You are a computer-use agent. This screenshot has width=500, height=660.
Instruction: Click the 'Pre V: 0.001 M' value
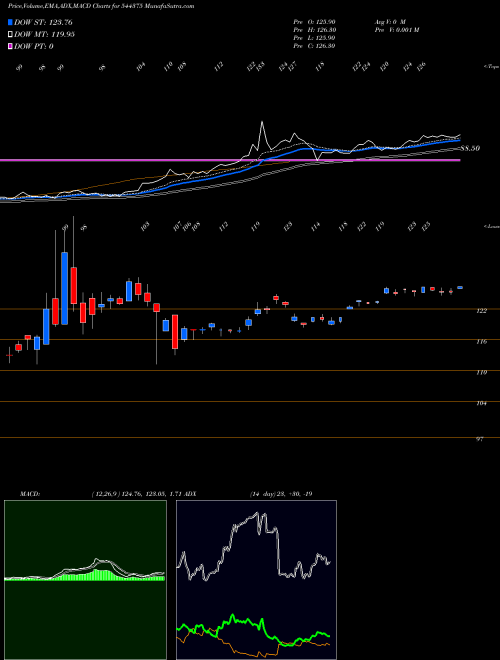[x=396, y=29]
